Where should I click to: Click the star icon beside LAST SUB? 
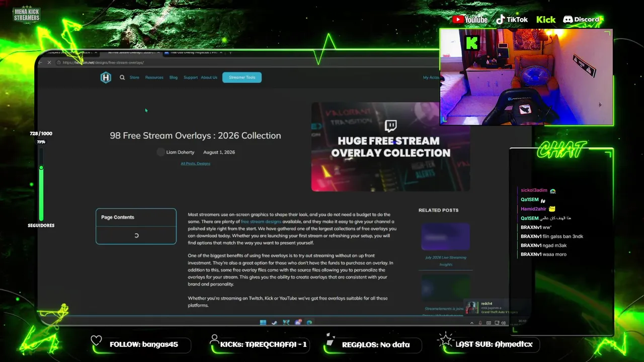[446, 340]
